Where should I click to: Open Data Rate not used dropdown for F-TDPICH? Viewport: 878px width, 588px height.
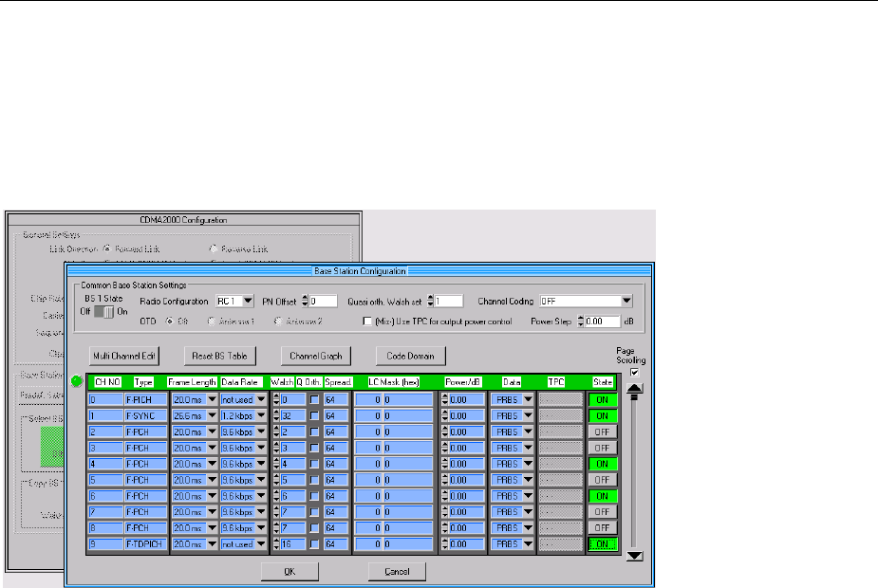(x=260, y=543)
